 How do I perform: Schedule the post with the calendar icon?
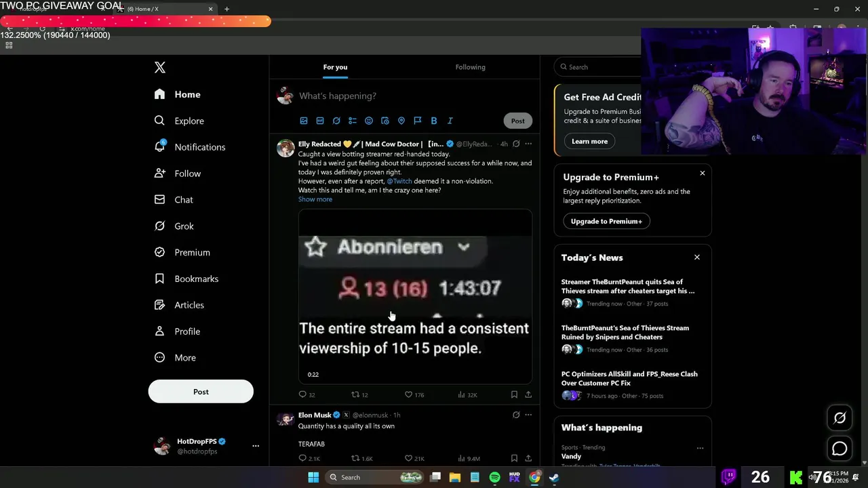click(385, 121)
